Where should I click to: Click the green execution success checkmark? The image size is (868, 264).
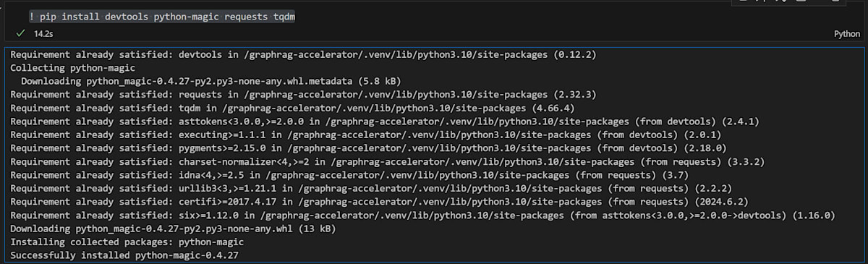pyautogui.click(x=20, y=33)
